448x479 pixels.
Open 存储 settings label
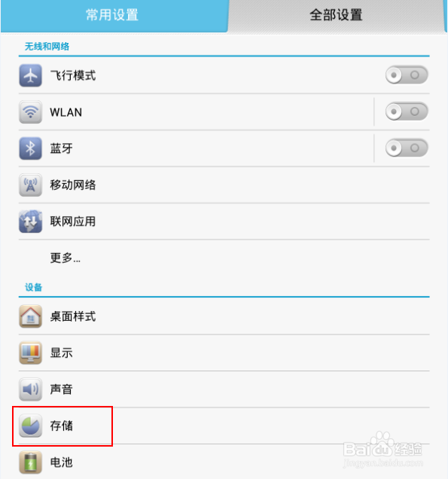pos(62,426)
